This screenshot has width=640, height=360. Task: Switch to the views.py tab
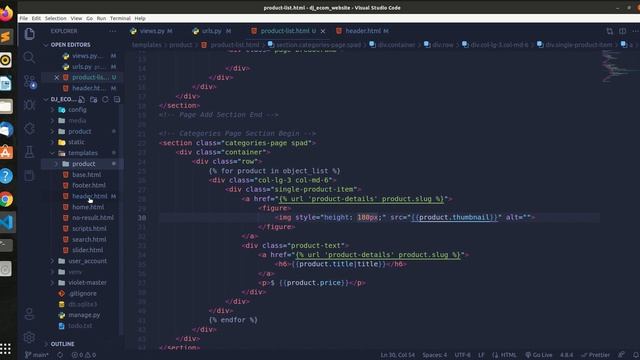coord(152,31)
